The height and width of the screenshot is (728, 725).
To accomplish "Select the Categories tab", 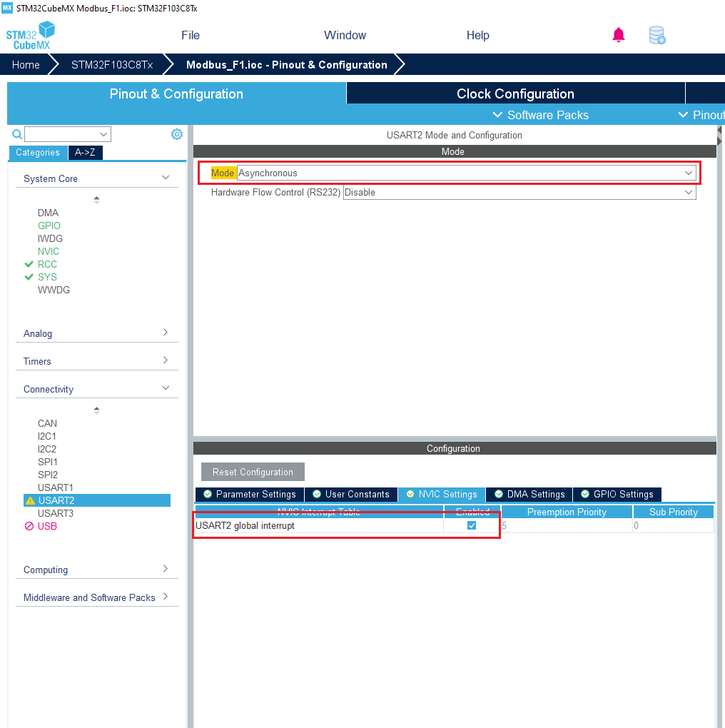I will 38,152.
